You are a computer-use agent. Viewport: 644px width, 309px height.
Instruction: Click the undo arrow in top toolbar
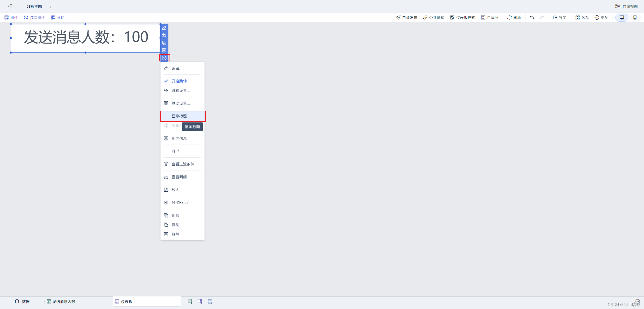point(532,17)
